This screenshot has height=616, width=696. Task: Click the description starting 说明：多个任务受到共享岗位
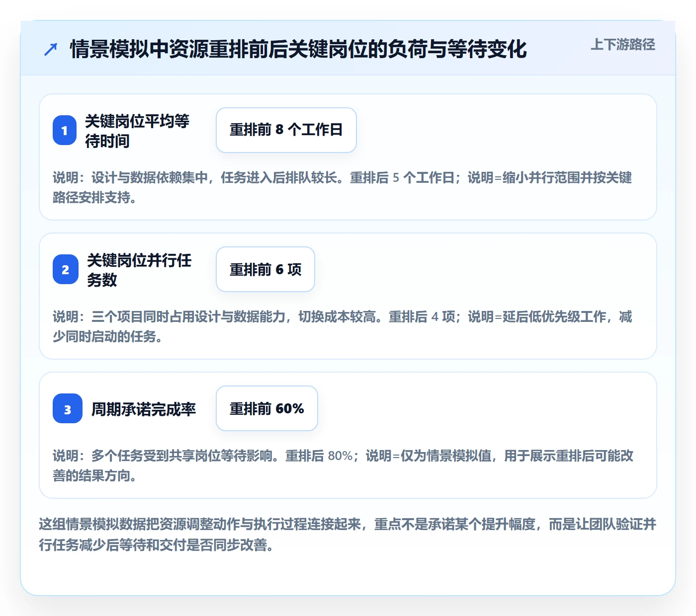pos(343,465)
